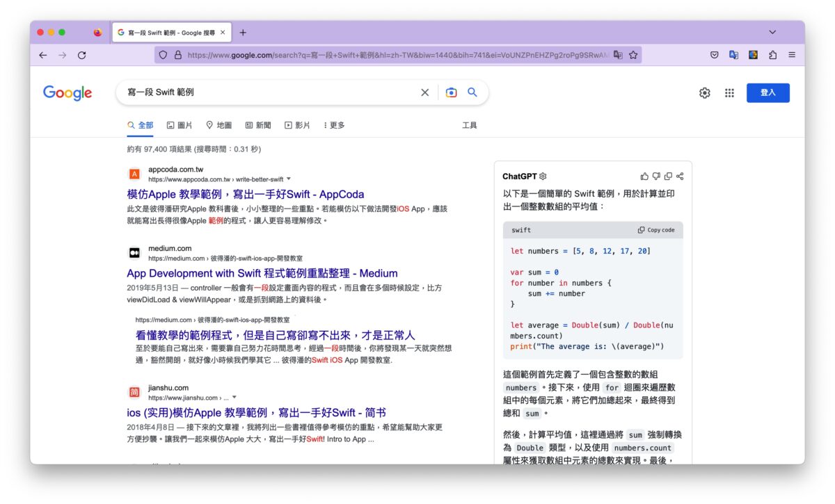Click the camera image search icon
Screen dimensions: 835x504
pos(452,92)
